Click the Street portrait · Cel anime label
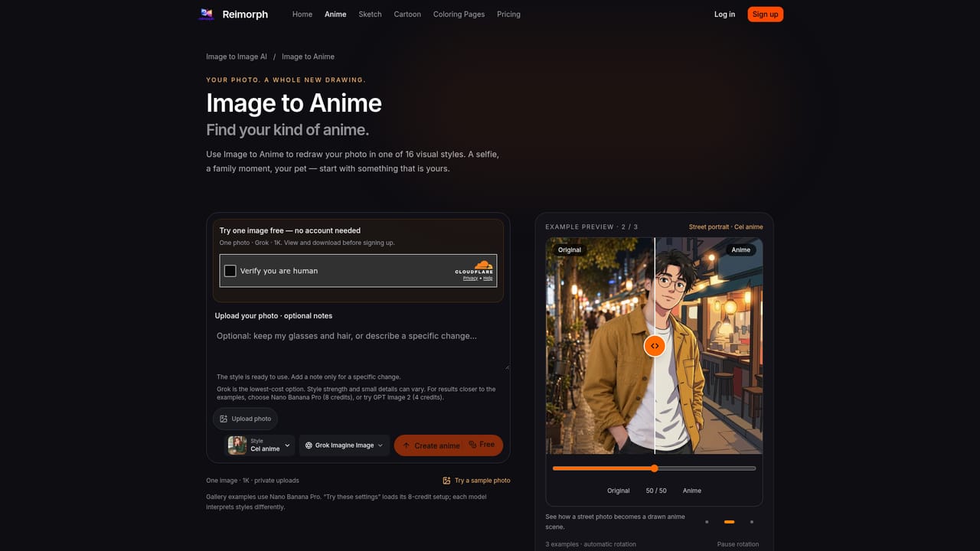Viewport: 980px width, 551px height. point(726,227)
